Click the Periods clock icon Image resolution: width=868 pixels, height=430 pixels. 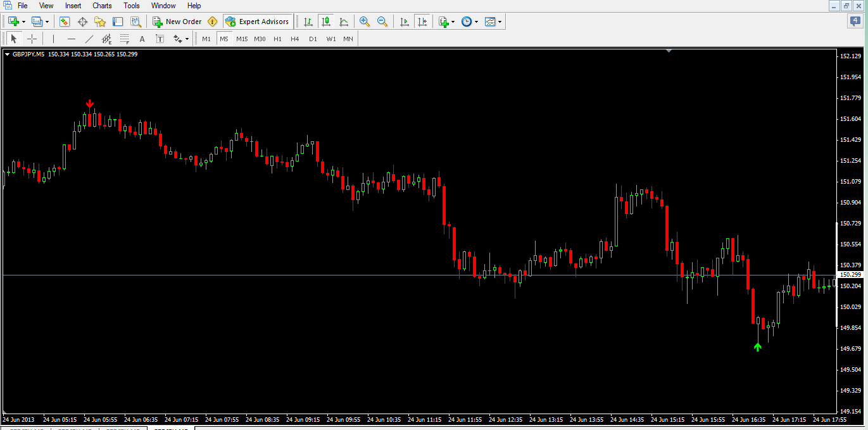coord(467,22)
